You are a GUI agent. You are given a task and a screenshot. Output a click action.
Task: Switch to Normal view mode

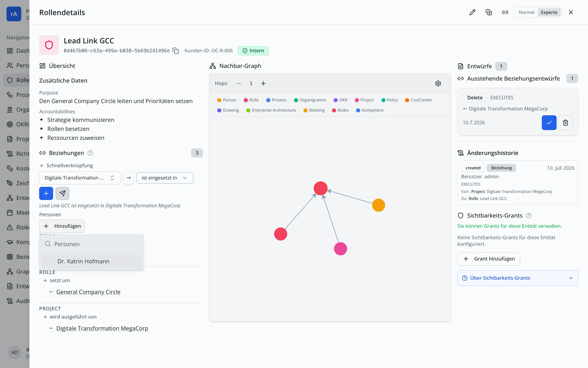click(526, 12)
